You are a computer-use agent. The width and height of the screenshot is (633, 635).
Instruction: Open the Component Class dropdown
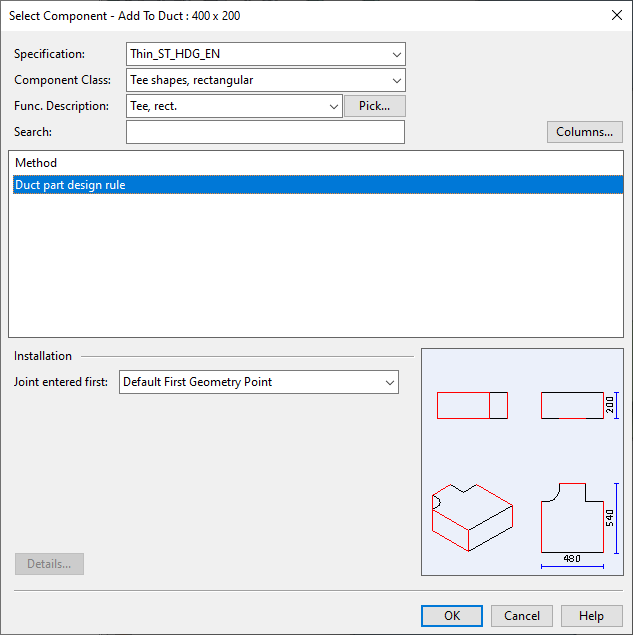(266, 80)
